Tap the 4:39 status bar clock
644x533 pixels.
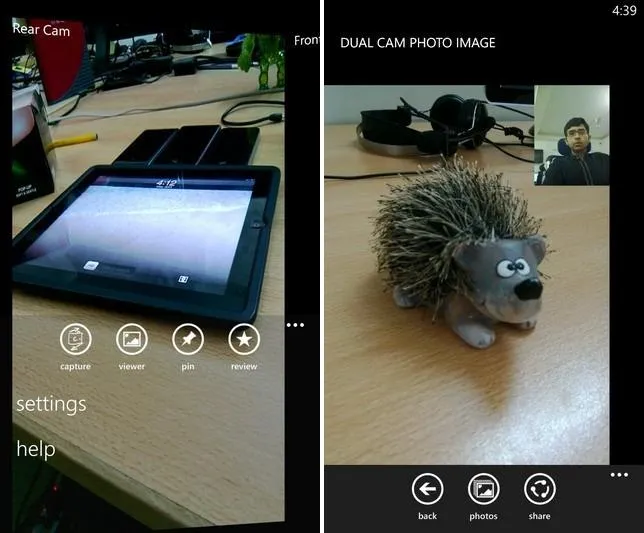[624, 10]
